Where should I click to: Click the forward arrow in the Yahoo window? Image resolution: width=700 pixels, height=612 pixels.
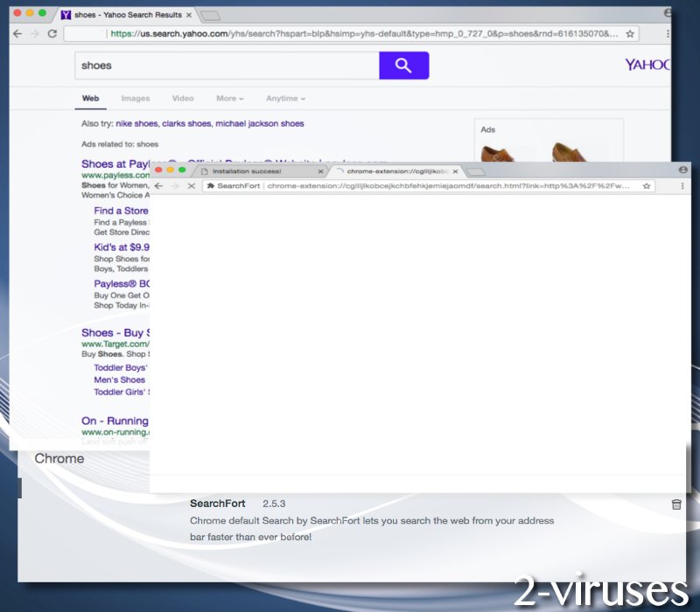[x=33, y=33]
